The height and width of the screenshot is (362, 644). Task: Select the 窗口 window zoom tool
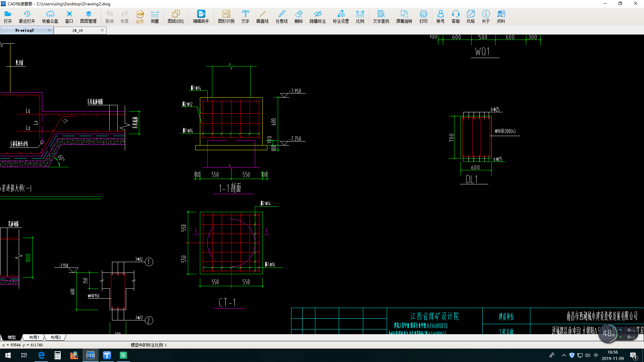click(x=69, y=16)
